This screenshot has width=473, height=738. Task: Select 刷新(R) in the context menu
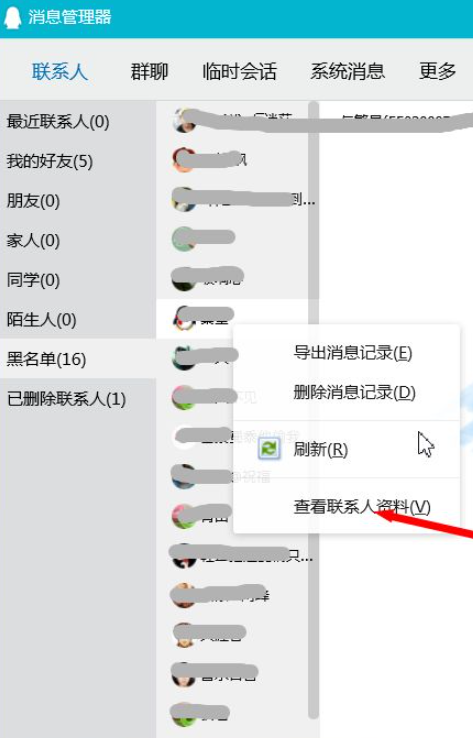321,449
